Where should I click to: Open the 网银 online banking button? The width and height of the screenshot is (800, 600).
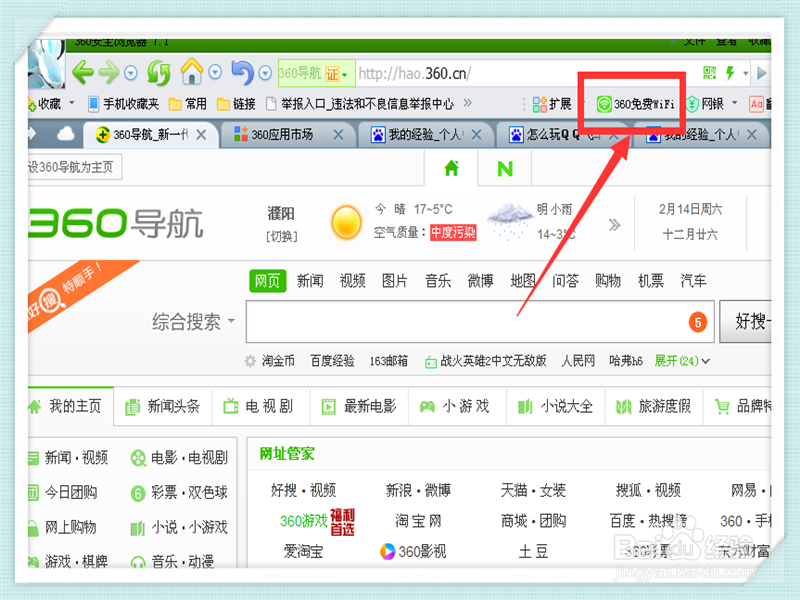click(705, 104)
